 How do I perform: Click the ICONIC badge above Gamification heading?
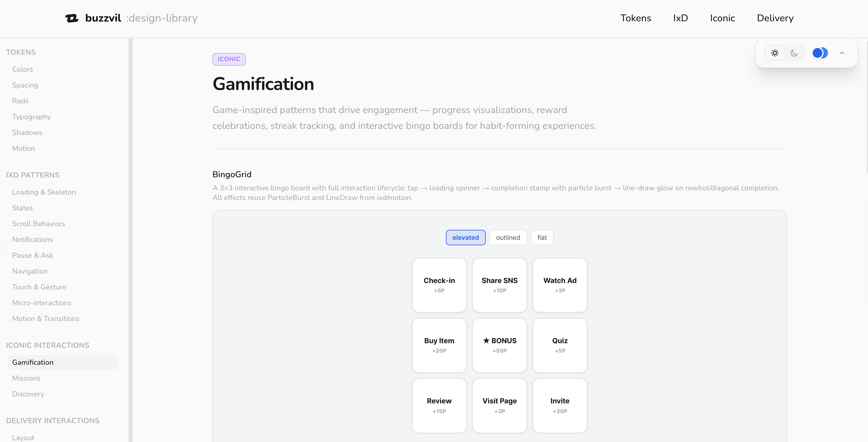(229, 59)
